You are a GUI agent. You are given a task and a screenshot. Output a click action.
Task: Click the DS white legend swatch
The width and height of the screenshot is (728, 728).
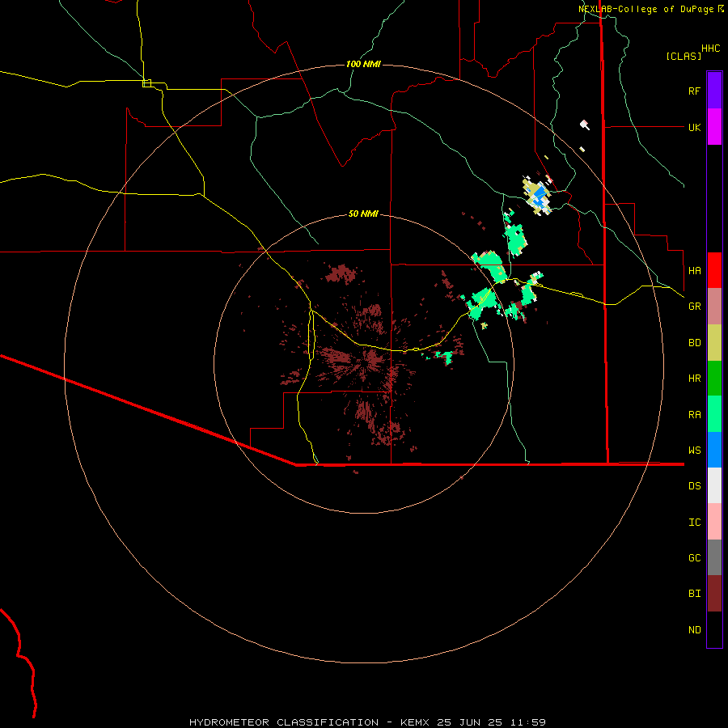[714, 485]
